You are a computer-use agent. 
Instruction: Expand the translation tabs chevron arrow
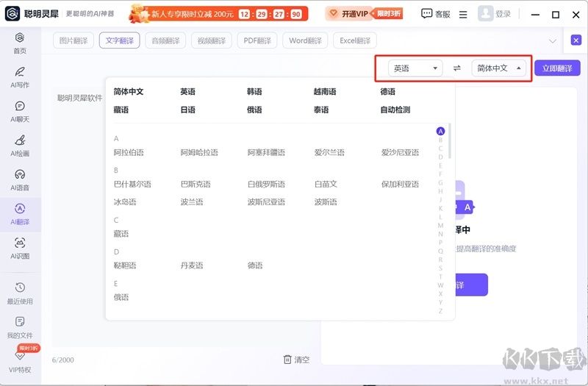coord(553,41)
